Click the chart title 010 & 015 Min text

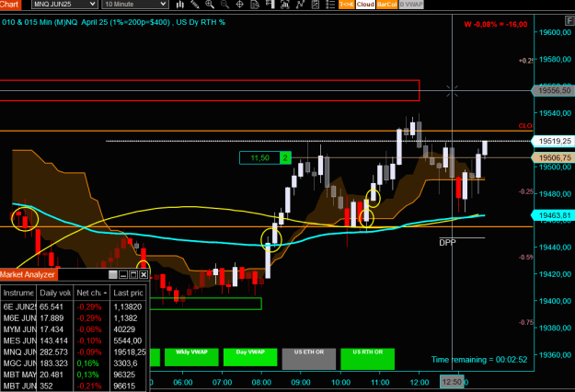pyautogui.click(x=113, y=22)
